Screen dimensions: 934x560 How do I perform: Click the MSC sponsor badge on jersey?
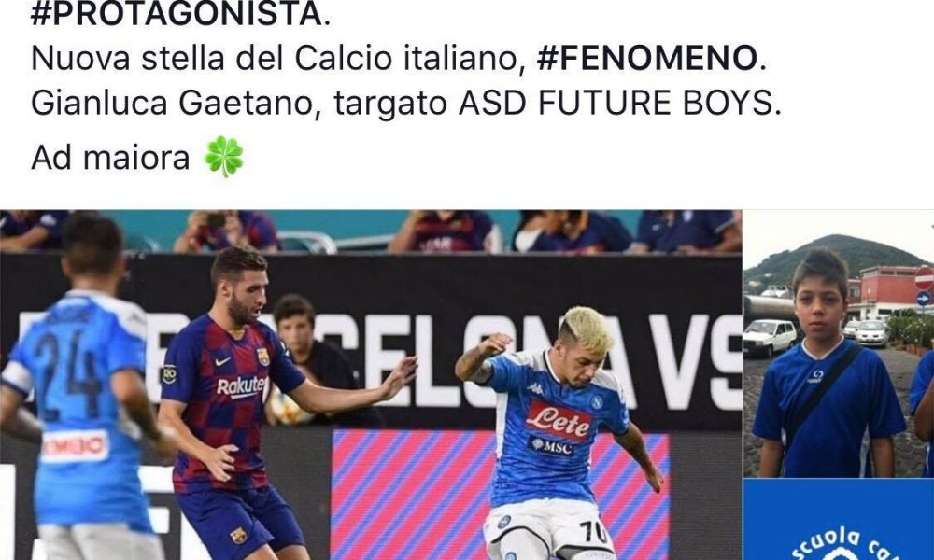tap(552, 446)
